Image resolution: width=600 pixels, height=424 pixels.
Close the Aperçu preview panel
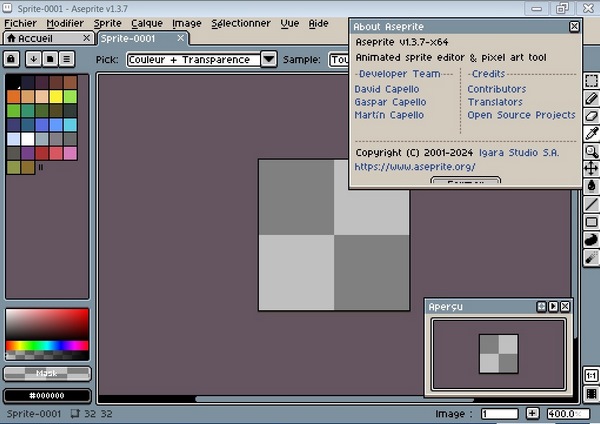(565, 307)
